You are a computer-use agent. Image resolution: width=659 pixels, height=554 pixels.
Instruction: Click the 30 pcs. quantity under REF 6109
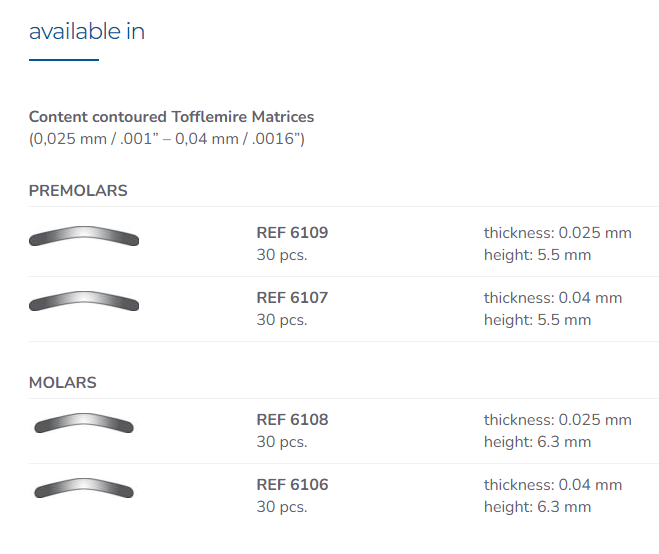282,255
